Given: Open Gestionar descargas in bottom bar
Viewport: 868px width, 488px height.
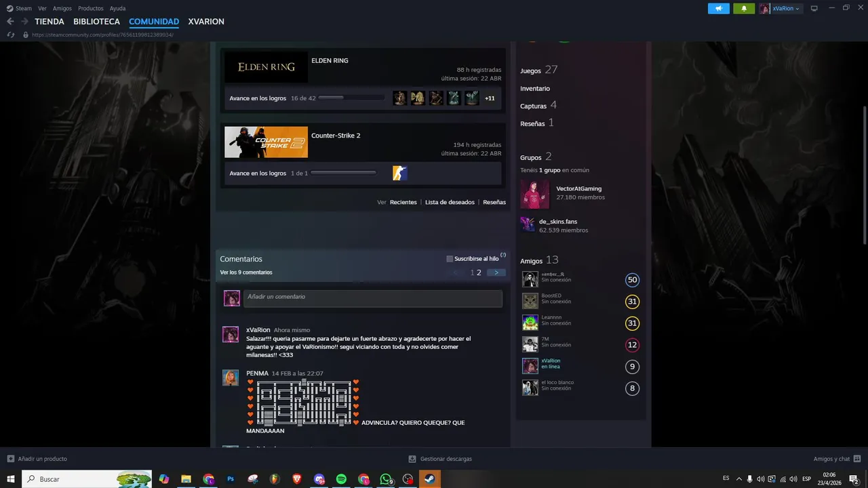Looking at the screenshot, I should 440,459.
